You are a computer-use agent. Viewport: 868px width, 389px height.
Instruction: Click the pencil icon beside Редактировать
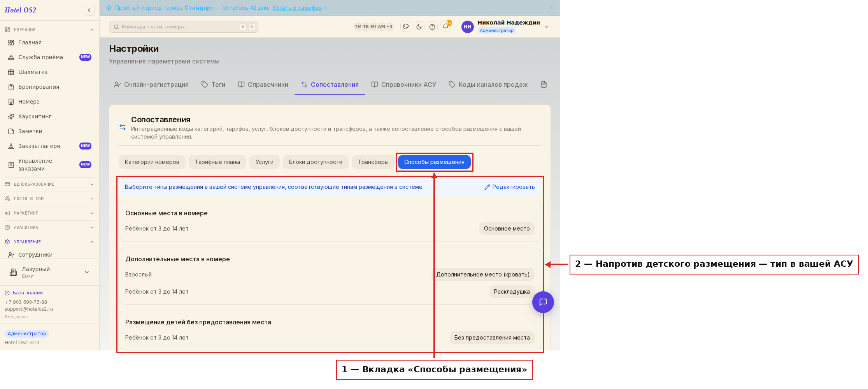pyautogui.click(x=487, y=187)
